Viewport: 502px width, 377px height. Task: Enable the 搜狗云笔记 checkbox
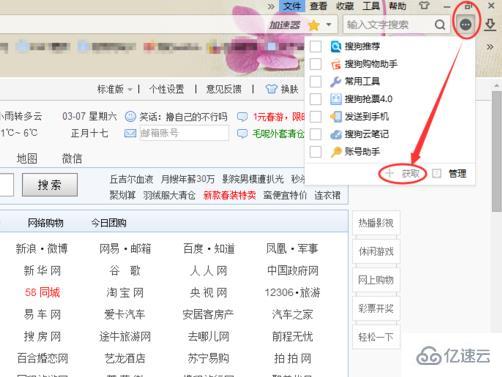pos(316,134)
